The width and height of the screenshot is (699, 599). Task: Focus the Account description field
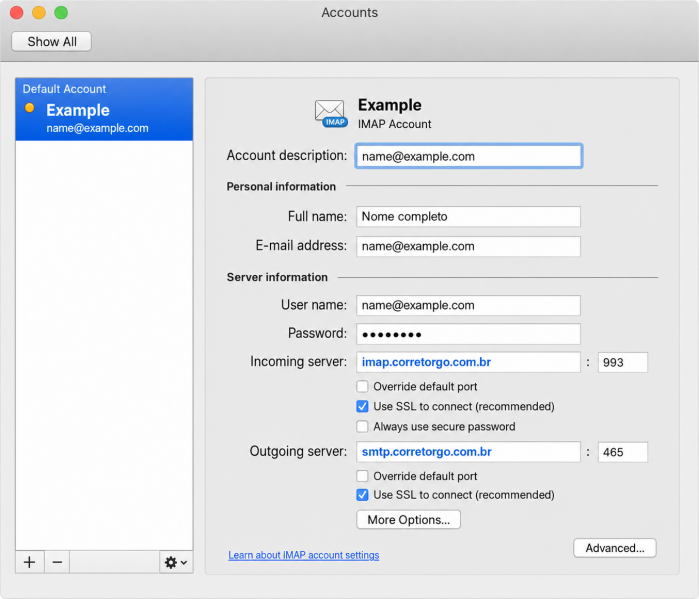[x=469, y=156]
